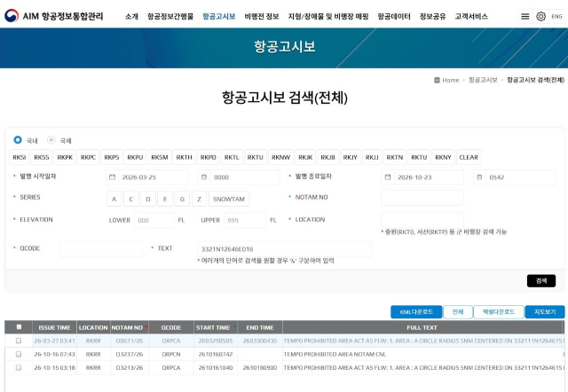Open the 항공고시보 menu

click(x=219, y=16)
